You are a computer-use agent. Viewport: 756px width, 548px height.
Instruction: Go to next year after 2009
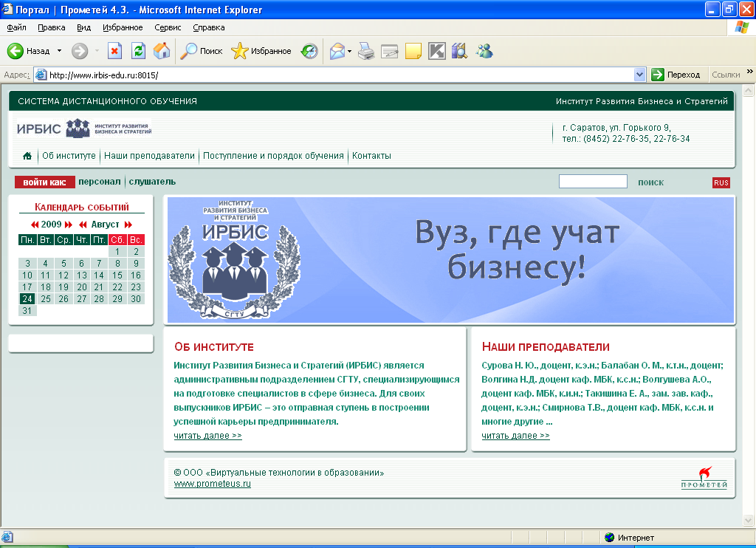[69, 225]
